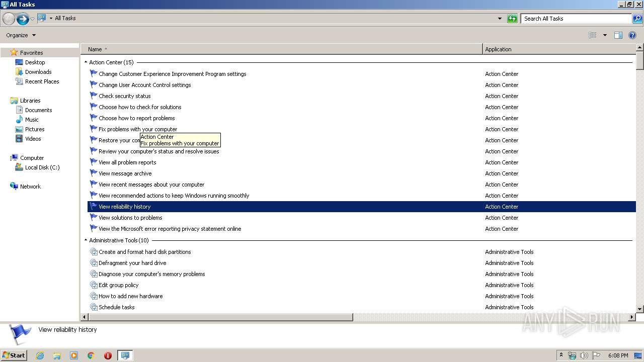Click the search magnifier icon
This screenshot has width=644, height=362.
pos(637,19)
